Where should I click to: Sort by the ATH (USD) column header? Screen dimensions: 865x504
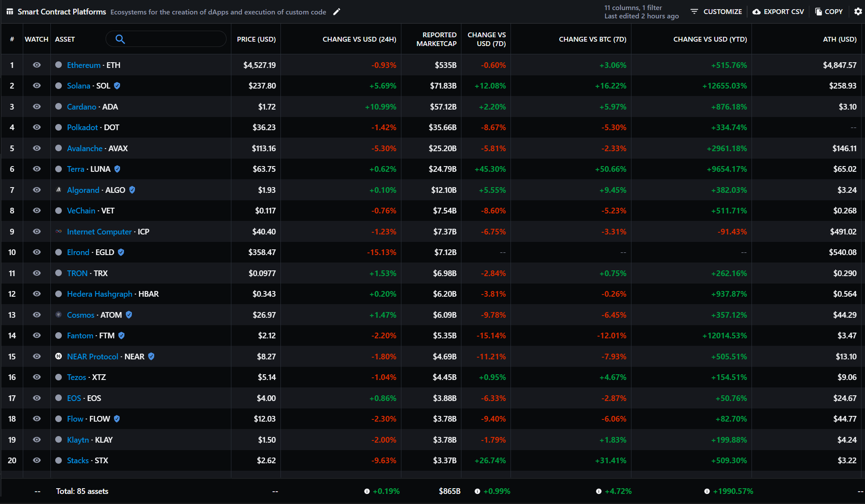pyautogui.click(x=839, y=39)
